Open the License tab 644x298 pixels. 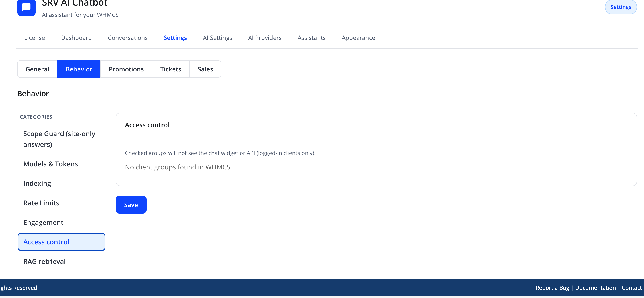[34, 38]
